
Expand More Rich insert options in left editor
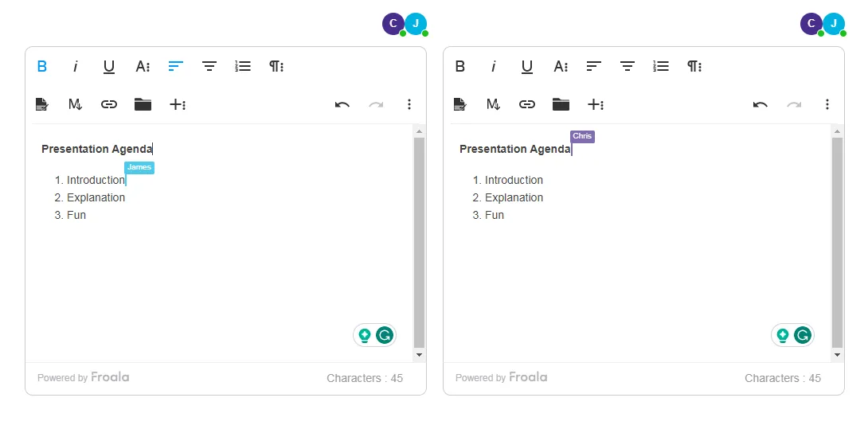tap(178, 104)
